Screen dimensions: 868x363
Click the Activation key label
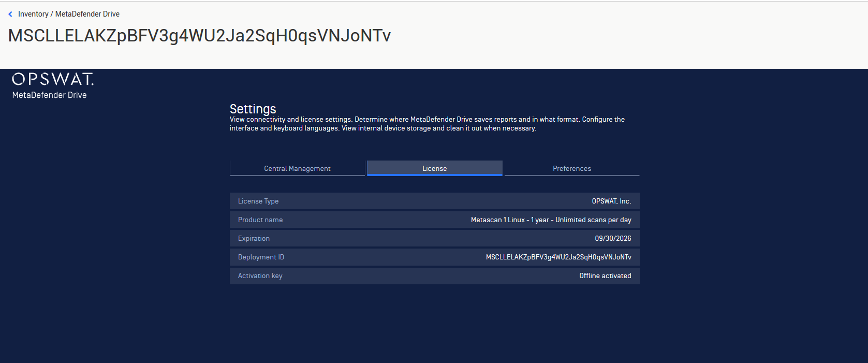click(x=260, y=275)
